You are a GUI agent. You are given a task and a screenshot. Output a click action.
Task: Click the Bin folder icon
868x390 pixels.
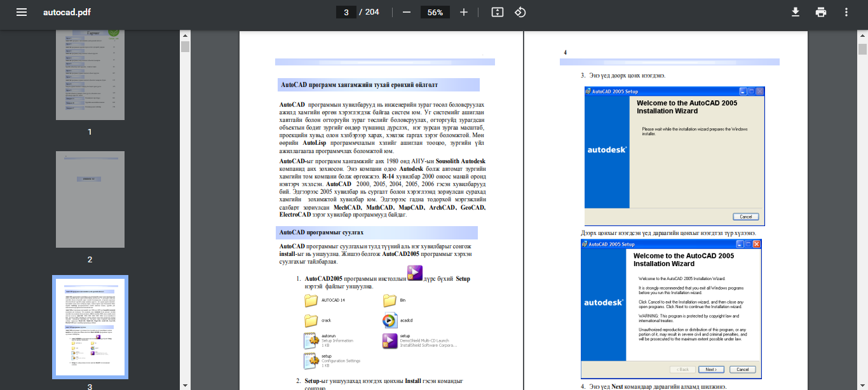pos(390,300)
